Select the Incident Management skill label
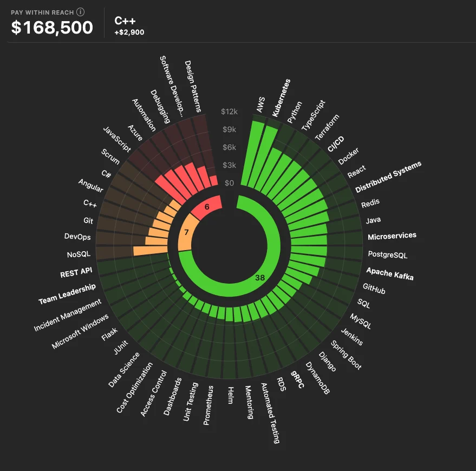 (x=67, y=315)
